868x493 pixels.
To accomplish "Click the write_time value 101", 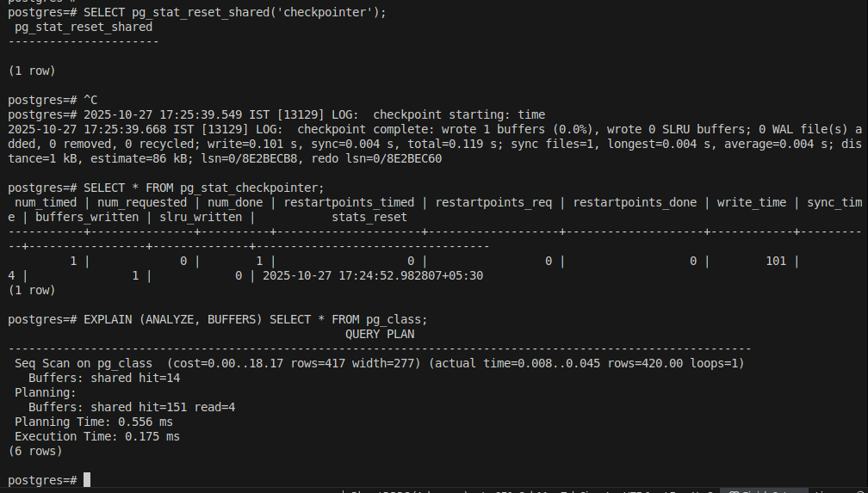I will 776,261.
